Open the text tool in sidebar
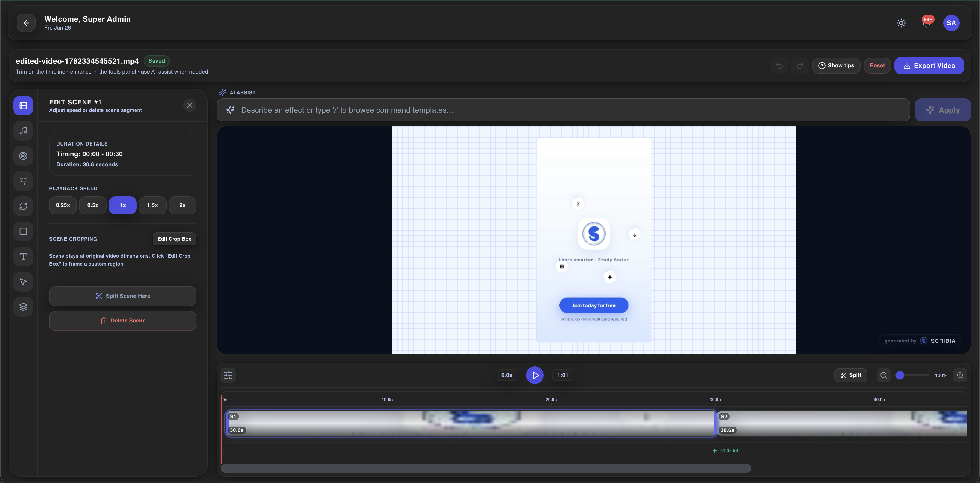This screenshot has height=483, width=980. [23, 257]
